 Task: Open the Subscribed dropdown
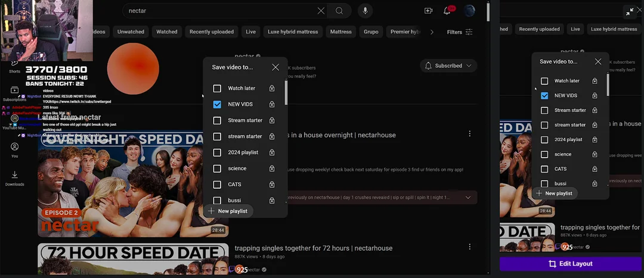[x=448, y=65]
